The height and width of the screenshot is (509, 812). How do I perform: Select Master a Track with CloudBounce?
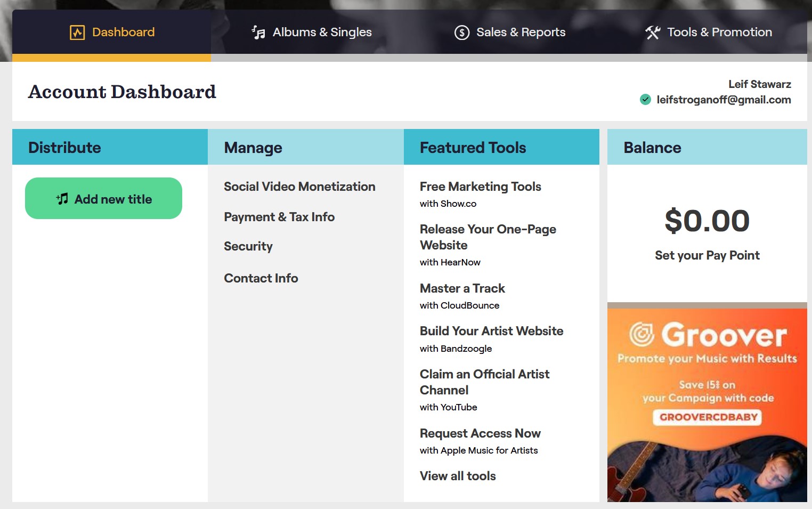point(462,288)
